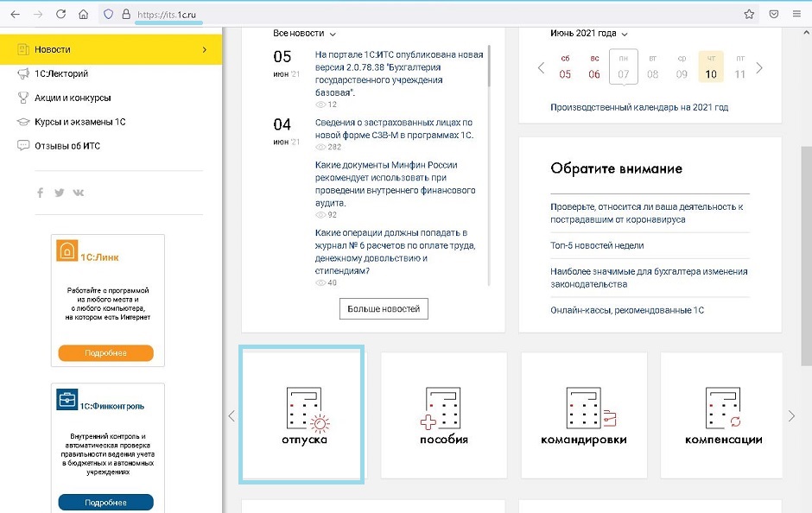
Task: Open link about коронавирус affected activity
Action: click(x=647, y=212)
